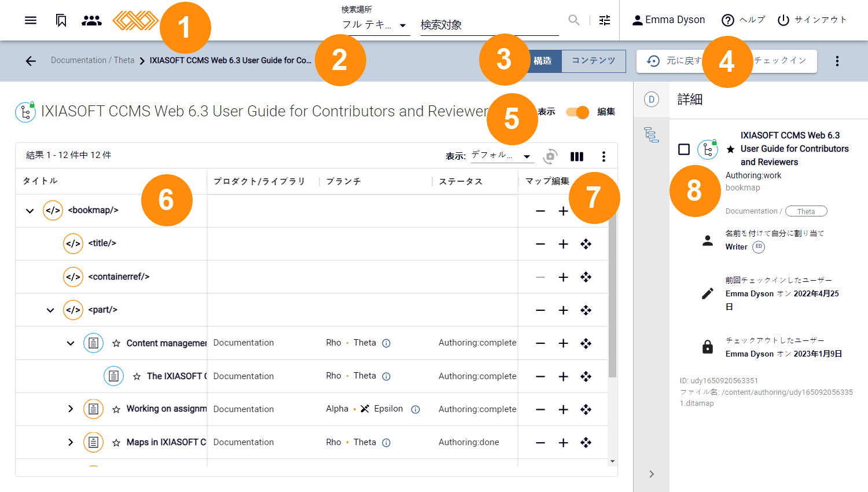Viewport: 868px width, 492px height.
Task: Click the move icon on <title/> row
Action: (x=586, y=244)
